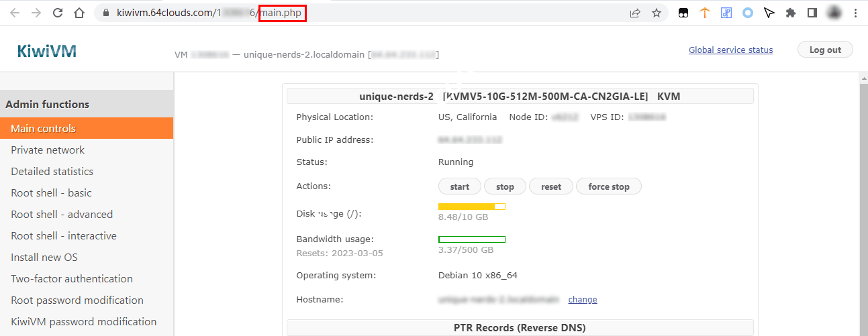Bookmark this page with the star icon
The image size is (868, 336).
point(656,13)
